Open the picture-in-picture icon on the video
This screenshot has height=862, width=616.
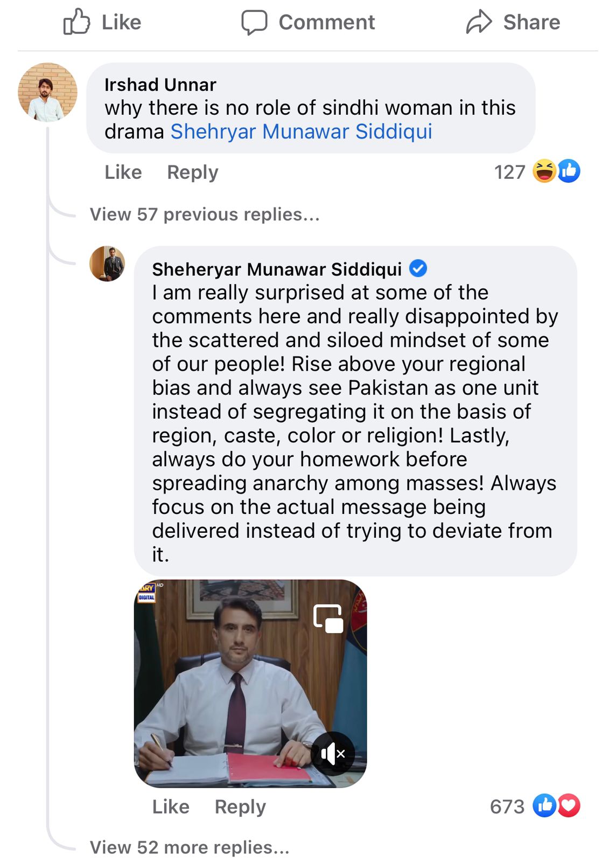coord(328,618)
